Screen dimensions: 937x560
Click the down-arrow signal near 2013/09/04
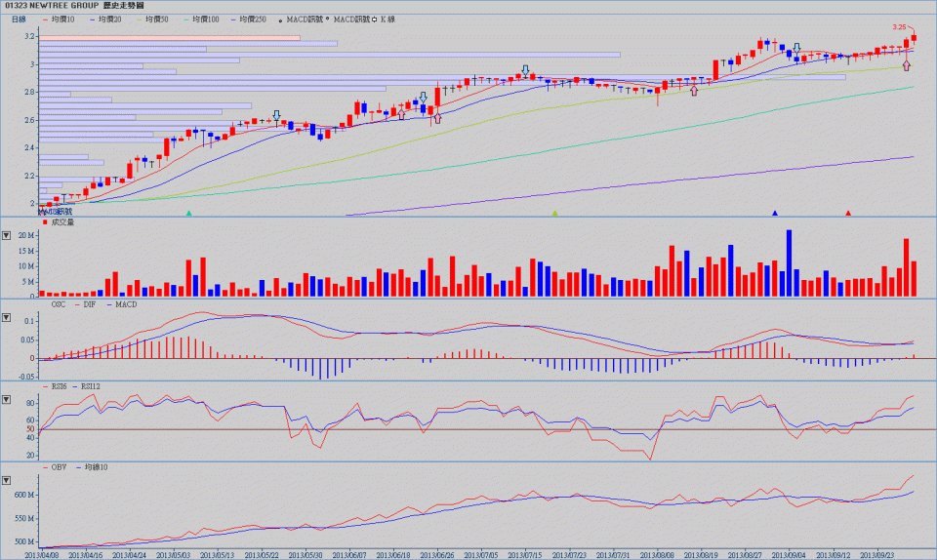797,48
